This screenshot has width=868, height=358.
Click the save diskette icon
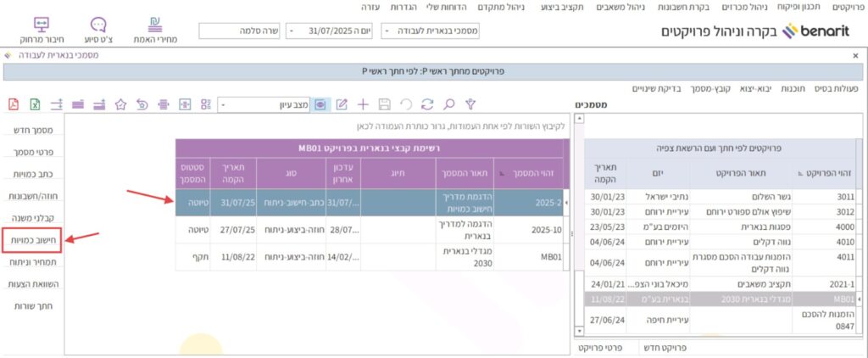click(x=385, y=104)
